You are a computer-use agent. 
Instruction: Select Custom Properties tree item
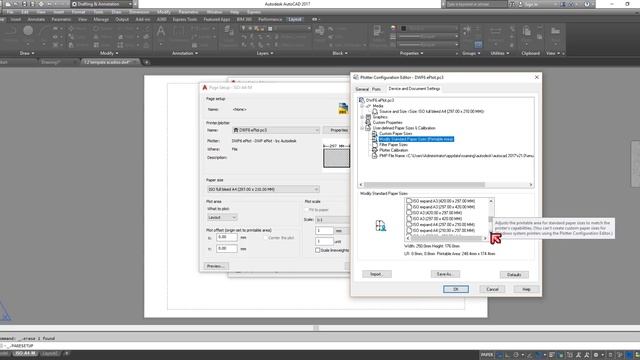point(387,122)
